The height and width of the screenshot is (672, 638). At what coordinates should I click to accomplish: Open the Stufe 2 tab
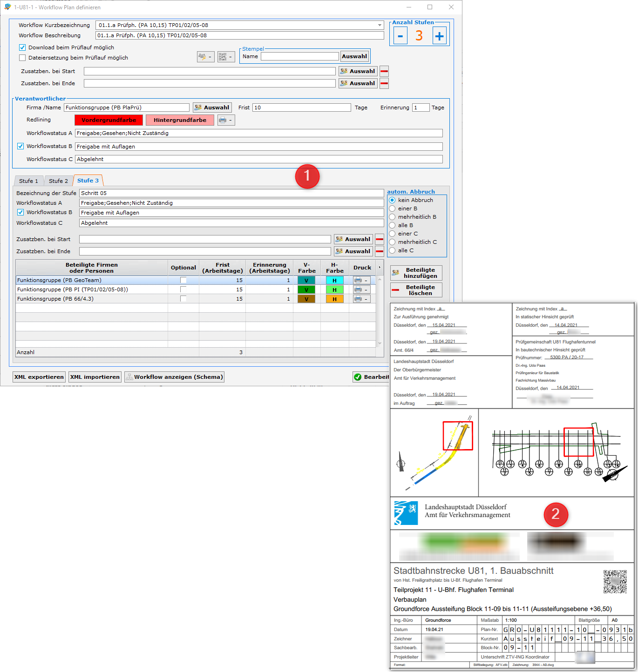click(x=58, y=181)
